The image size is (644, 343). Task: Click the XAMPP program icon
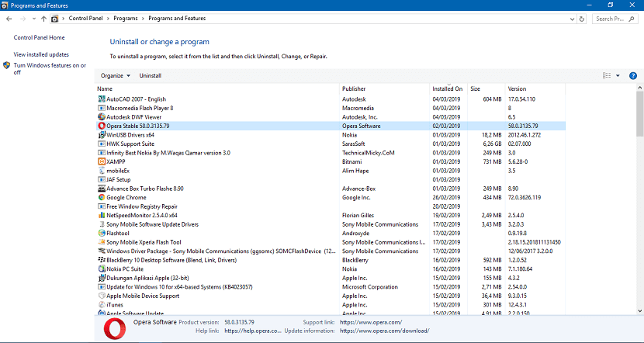click(102, 162)
